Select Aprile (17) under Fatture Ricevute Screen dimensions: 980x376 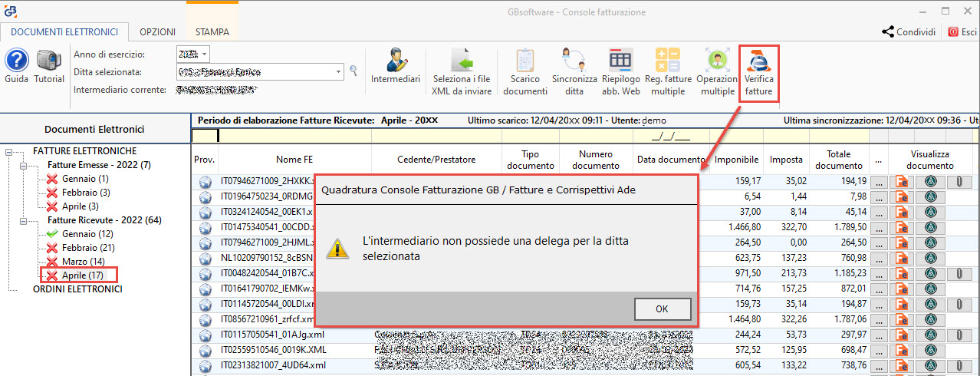(83, 275)
